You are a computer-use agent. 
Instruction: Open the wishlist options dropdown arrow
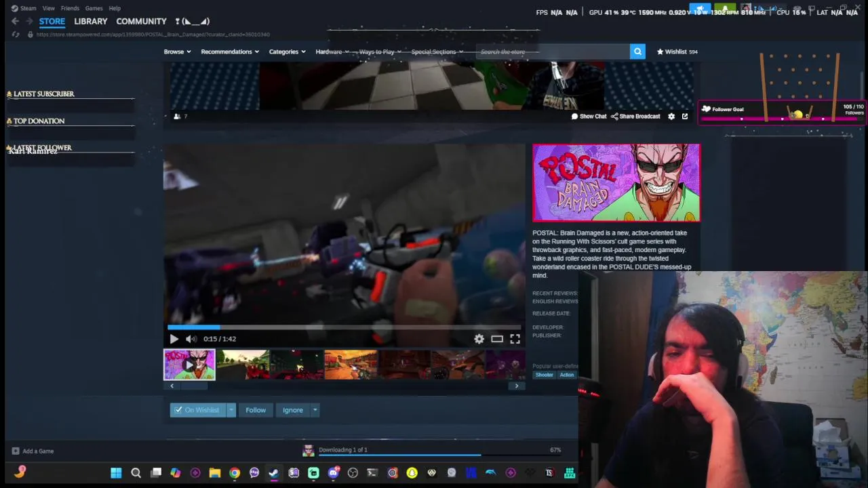click(x=231, y=410)
